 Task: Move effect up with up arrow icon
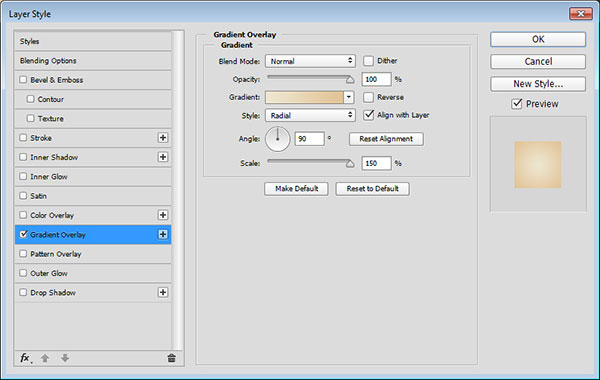(45, 358)
